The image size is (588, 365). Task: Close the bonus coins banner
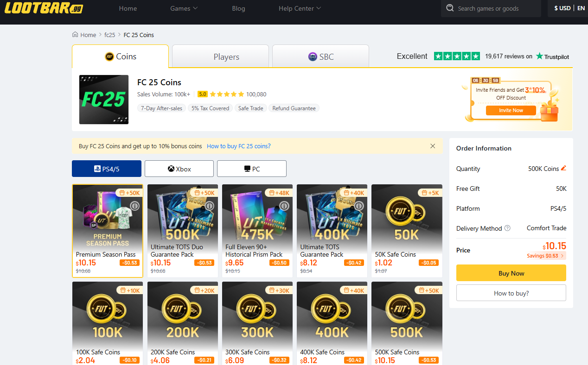433,146
